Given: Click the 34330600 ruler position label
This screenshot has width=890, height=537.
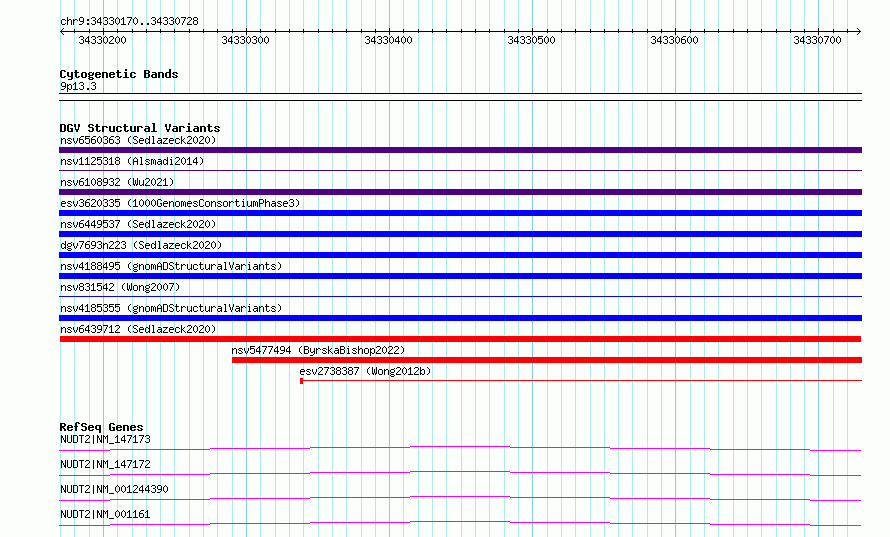Looking at the screenshot, I should click(674, 40).
